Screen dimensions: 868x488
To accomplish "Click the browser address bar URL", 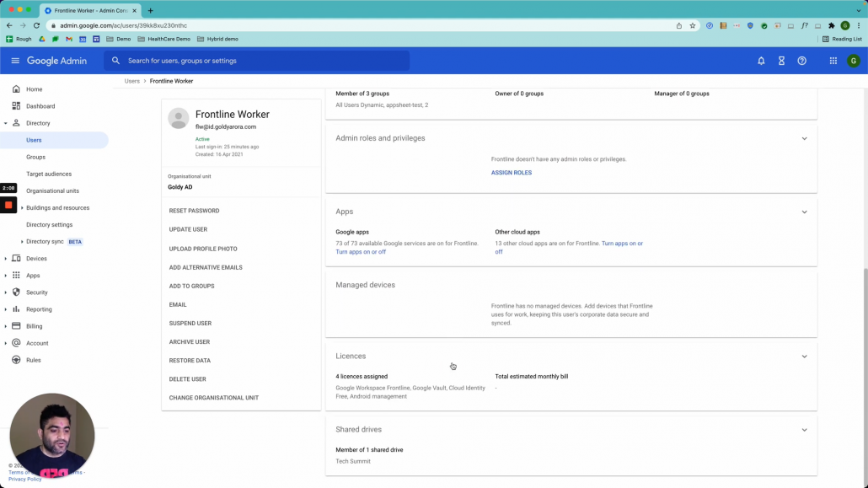I will (123, 25).
